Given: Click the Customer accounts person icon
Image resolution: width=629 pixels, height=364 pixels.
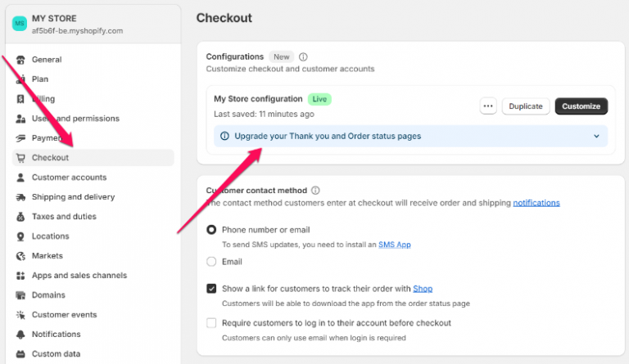Looking at the screenshot, I should [20, 178].
